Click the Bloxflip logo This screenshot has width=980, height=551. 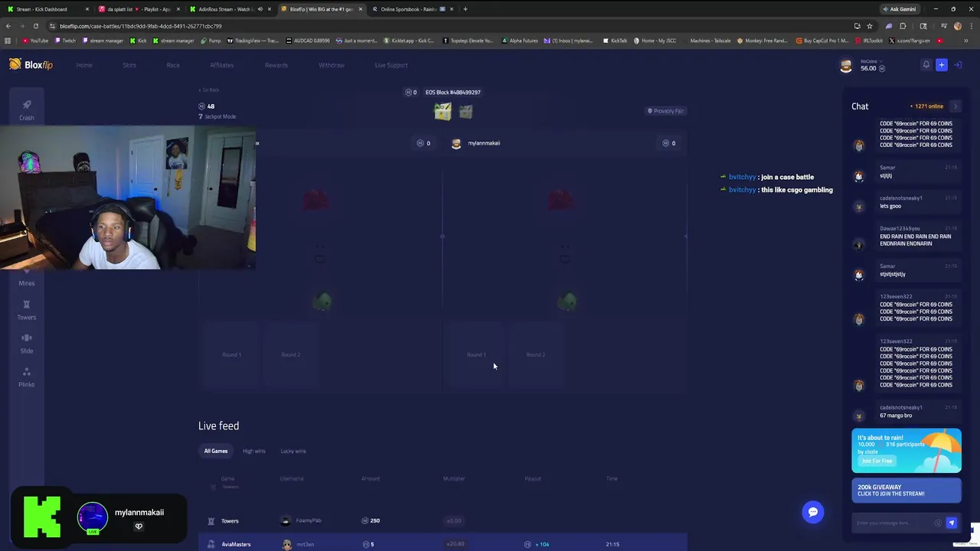(x=31, y=65)
